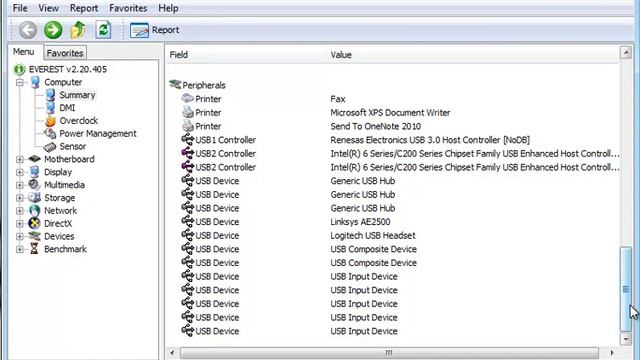Click USB icon of Linksys AE2500 row
This screenshot has height=360, width=640.
click(x=187, y=222)
